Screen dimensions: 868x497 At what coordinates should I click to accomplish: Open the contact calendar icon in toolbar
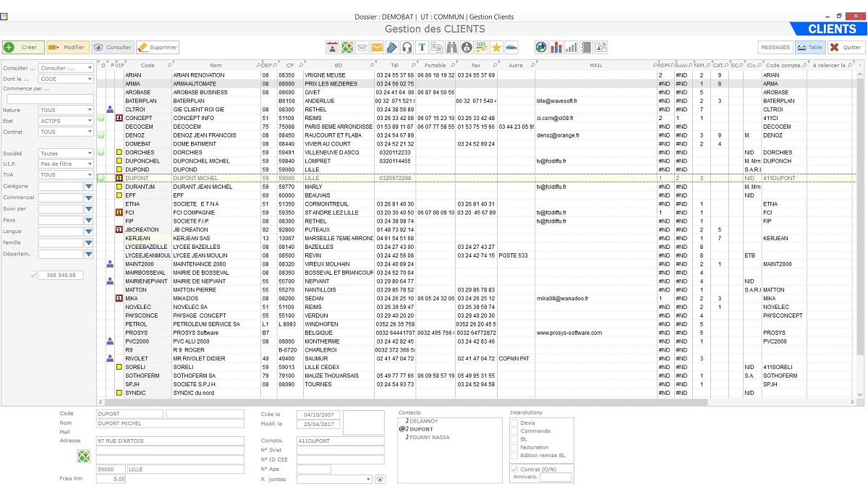pyautogui.click(x=333, y=47)
